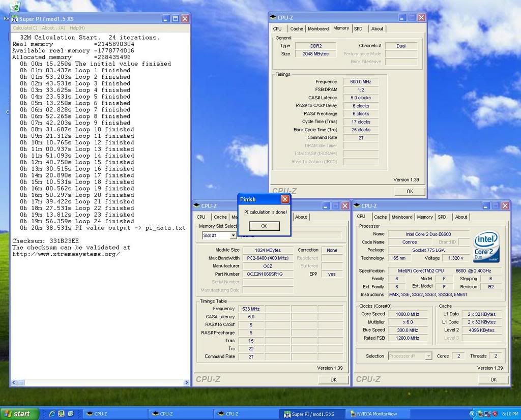Viewport: 521px width, 420px height.
Task: Click the Intel Core 2 Duo logo
Action: tap(486, 246)
